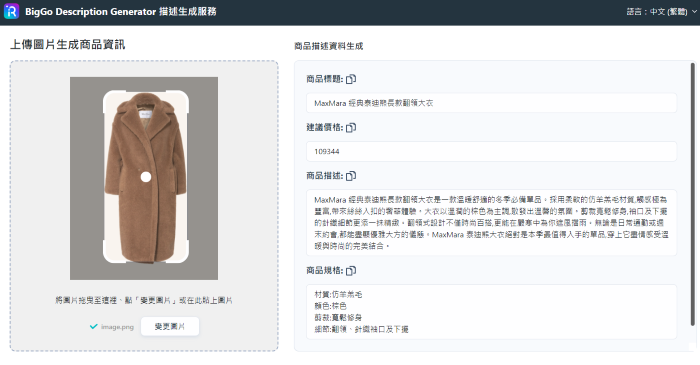Click the 商品描述資料生成 section heading

tap(329, 46)
